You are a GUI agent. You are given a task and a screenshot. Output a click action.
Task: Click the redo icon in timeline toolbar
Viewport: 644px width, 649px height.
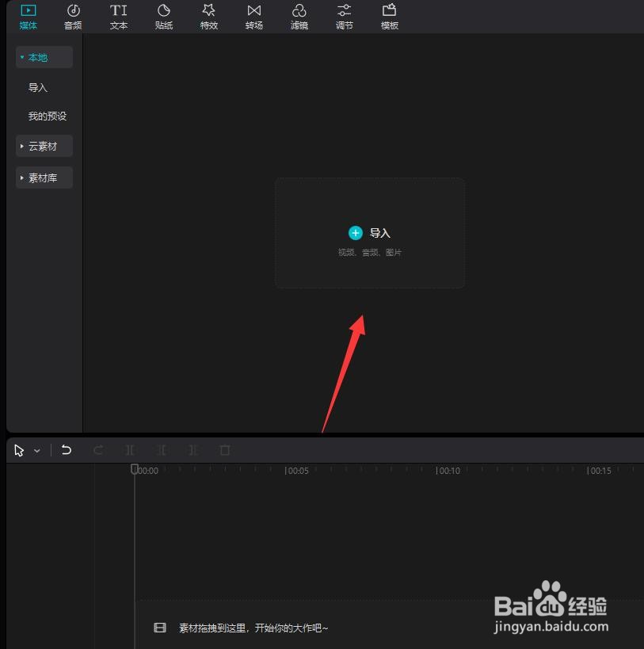(98, 449)
